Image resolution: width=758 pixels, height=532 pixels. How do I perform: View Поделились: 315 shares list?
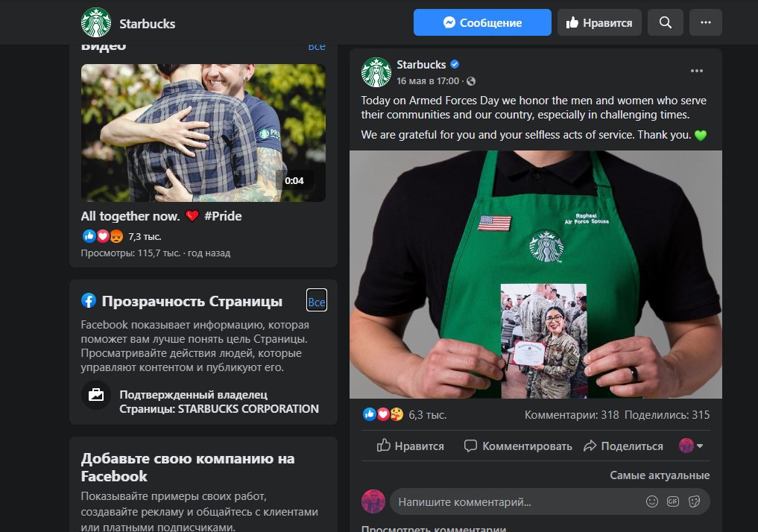tap(667, 414)
